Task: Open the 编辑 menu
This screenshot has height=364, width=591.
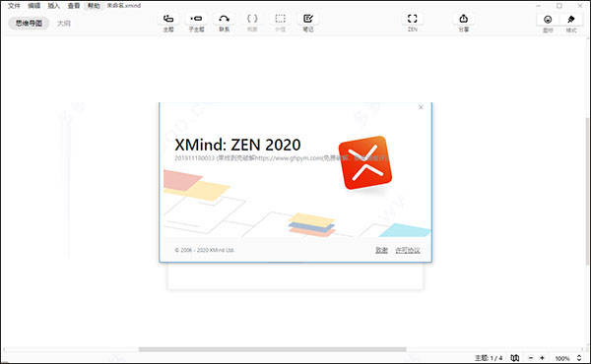Action: tap(33, 6)
